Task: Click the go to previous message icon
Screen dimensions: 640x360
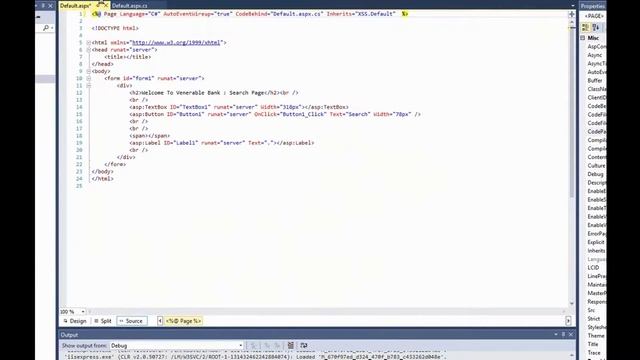Action: pos(267,345)
